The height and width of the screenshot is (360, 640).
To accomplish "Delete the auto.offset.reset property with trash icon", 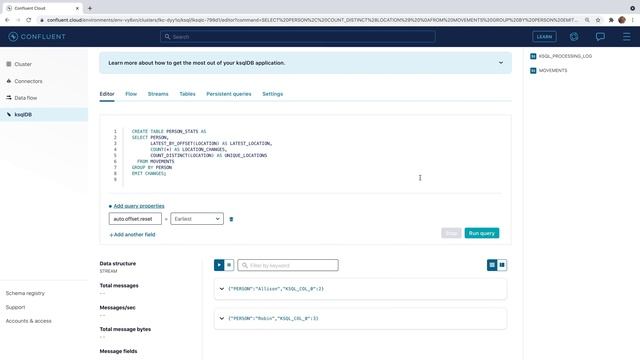I will 231,219.
